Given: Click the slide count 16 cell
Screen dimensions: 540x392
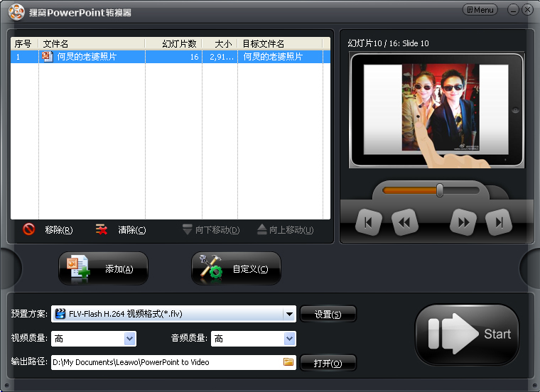Looking at the screenshot, I should 173,57.
